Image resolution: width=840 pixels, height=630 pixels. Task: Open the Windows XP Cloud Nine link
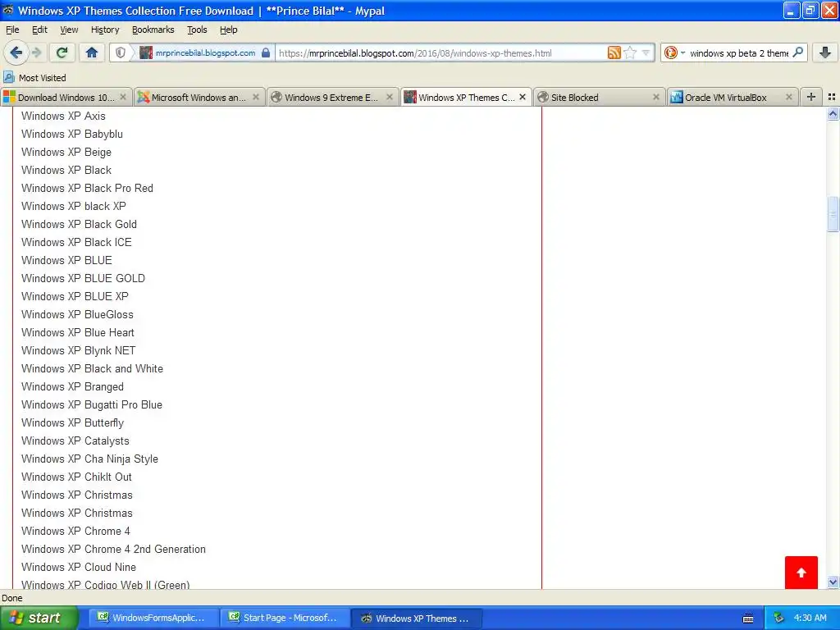coord(78,568)
